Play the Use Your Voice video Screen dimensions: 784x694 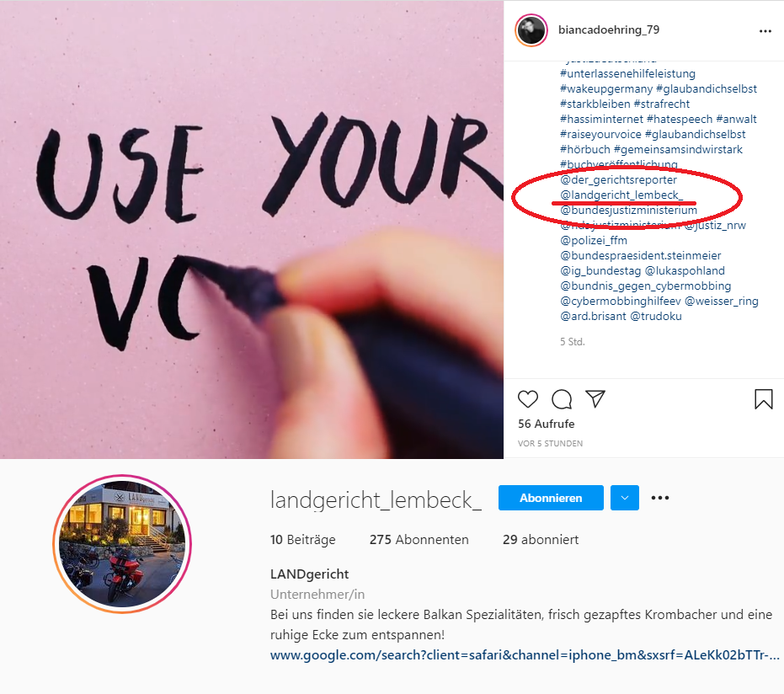252,229
